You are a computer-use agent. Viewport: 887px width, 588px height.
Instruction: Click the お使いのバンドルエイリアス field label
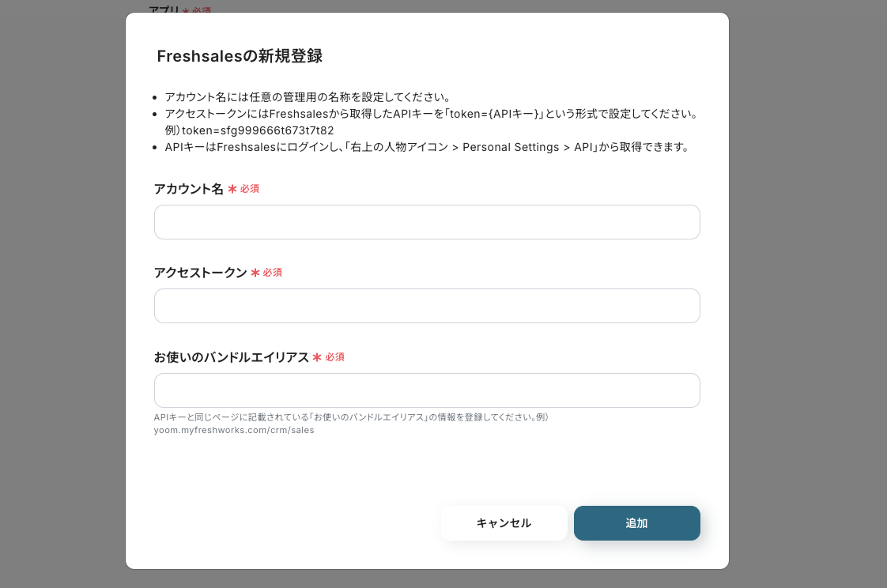[231, 357]
